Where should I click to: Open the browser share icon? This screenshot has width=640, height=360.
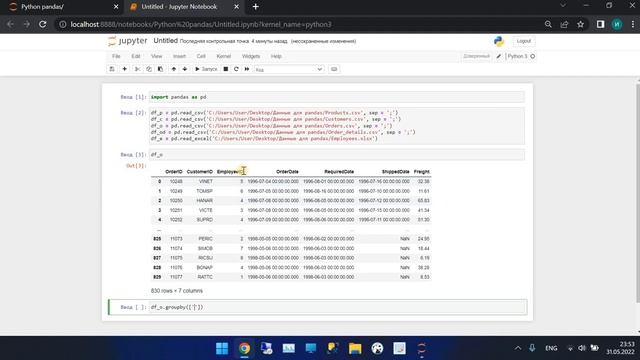coord(564,24)
